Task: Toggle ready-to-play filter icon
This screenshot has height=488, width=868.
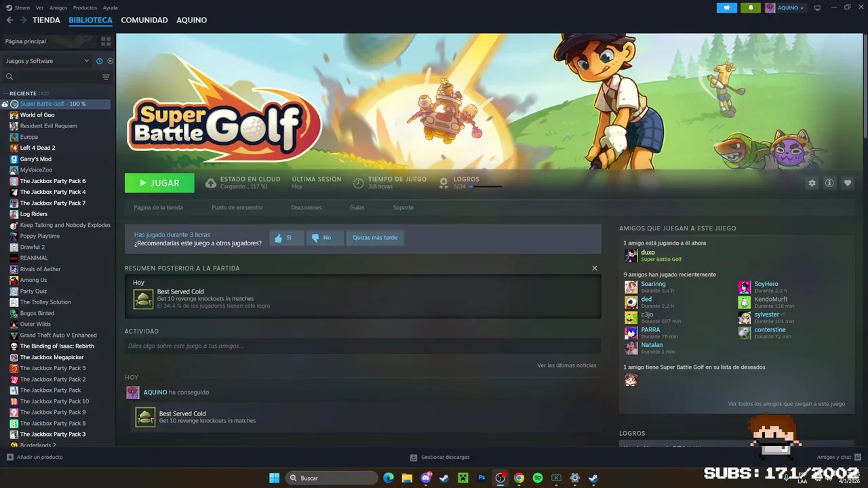Action: (x=110, y=61)
